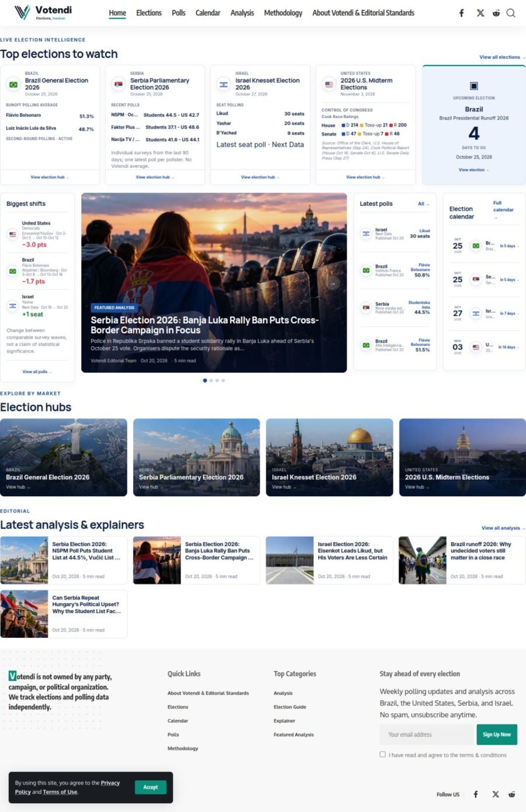Open Full calendar link
This screenshot has width=526, height=812.
(x=503, y=209)
